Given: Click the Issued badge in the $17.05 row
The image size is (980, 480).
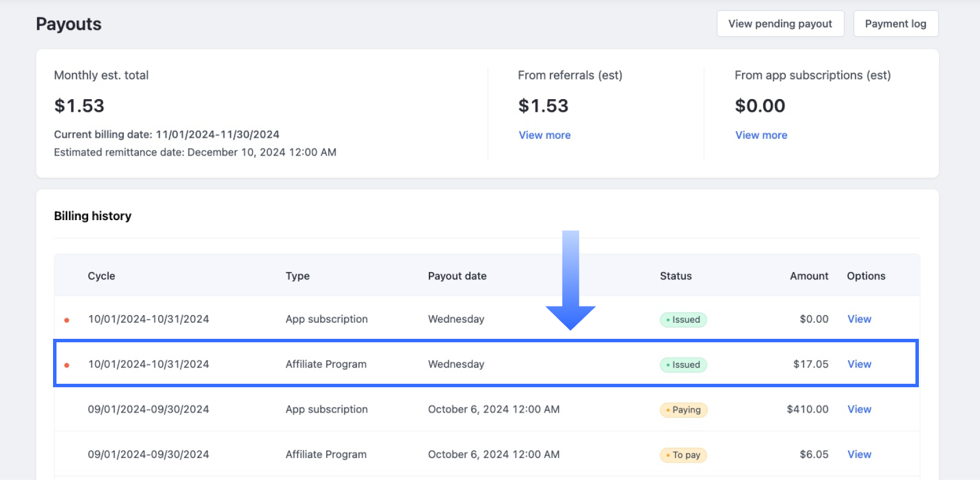Looking at the screenshot, I should [683, 365].
